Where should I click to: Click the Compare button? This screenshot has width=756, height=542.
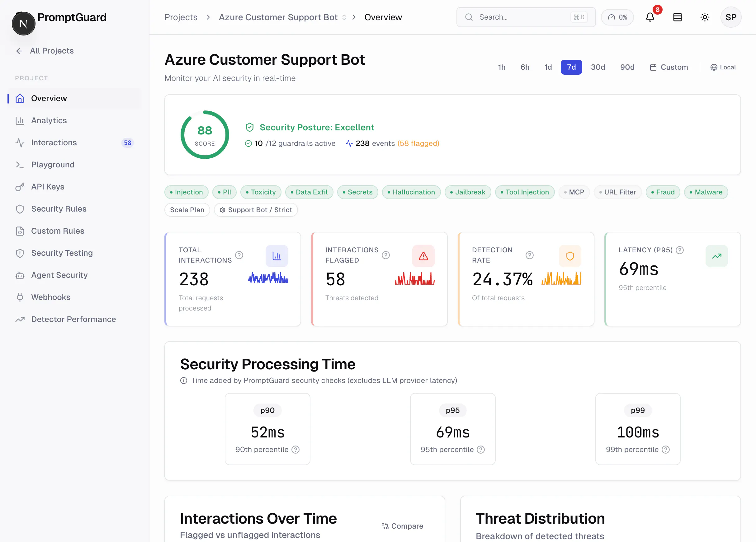click(x=402, y=526)
